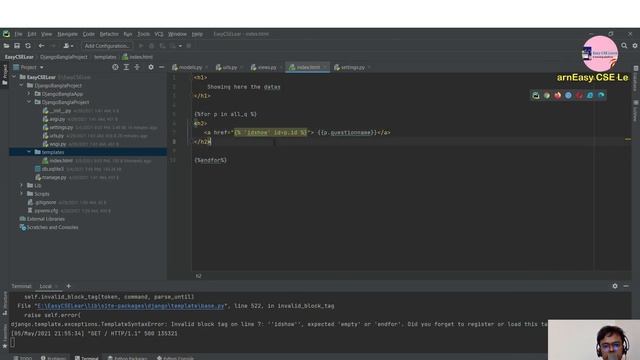Open the Navigate menu
The image size is (640, 360).
(x=67, y=34)
